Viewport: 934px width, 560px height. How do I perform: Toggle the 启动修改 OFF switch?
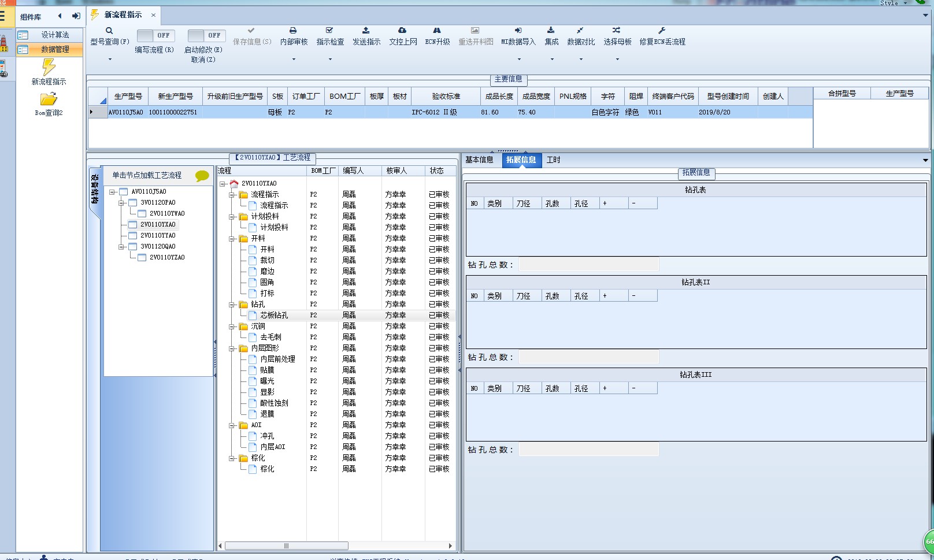point(206,35)
